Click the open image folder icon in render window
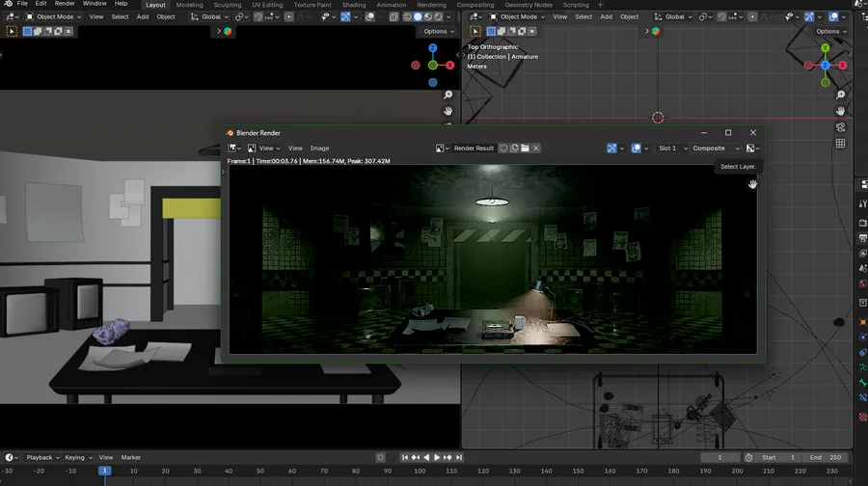 [x=525, y=148]
